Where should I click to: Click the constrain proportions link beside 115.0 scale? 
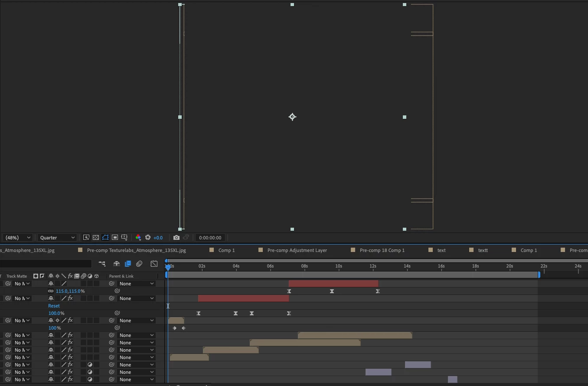(x=51, y=291)
